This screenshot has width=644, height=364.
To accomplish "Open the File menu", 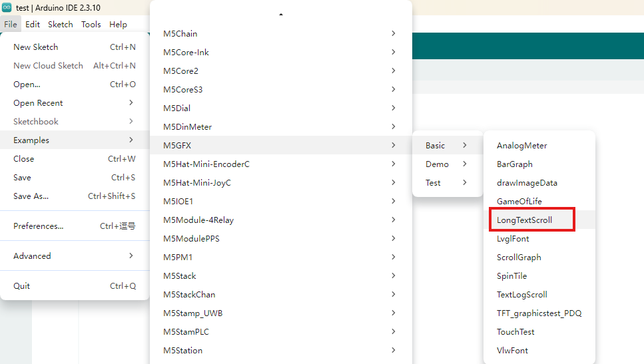I will pos(10,24).
